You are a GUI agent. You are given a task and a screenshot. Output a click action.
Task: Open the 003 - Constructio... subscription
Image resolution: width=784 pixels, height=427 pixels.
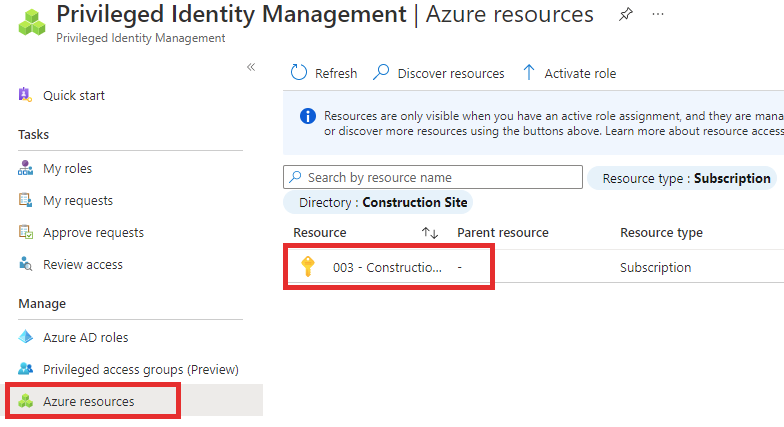(x=388, y=268)
